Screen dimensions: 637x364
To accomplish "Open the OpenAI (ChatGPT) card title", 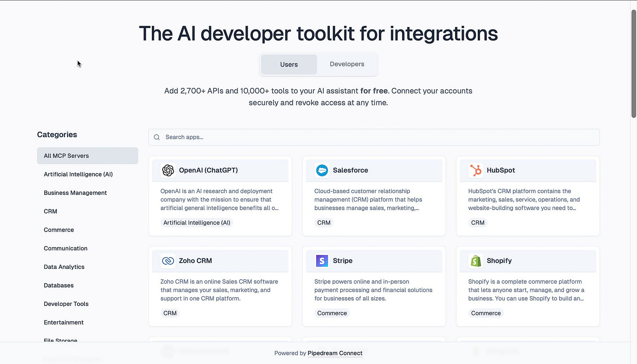I will pos(208,170).
